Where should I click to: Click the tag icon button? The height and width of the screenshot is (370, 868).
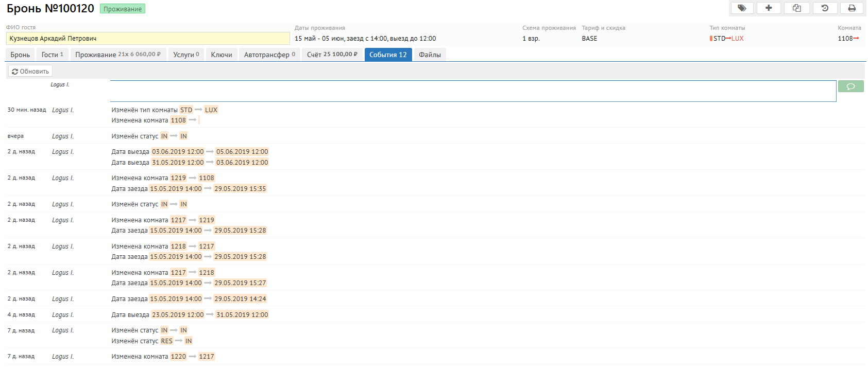(742, 8)
